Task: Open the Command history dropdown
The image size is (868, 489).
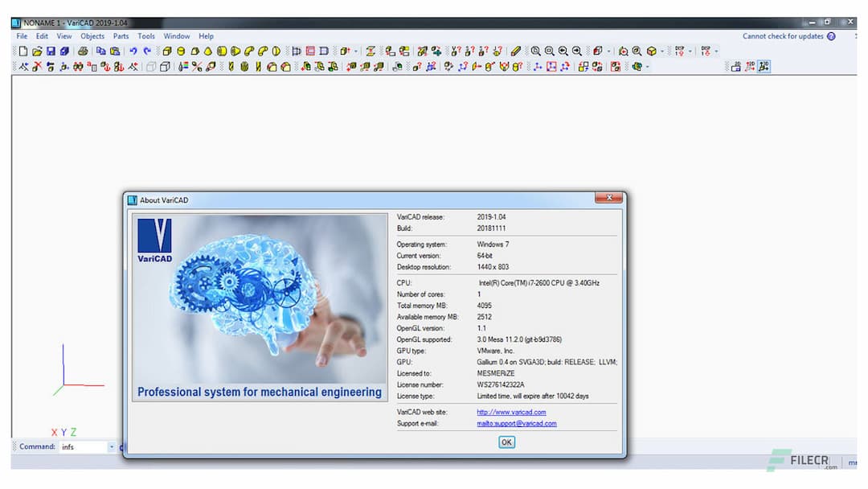Action: pyautogui.click(x=113, y=446)
